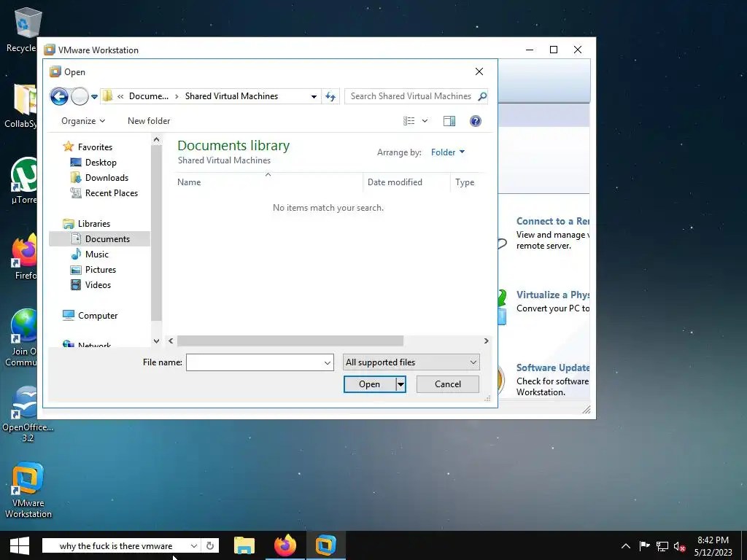Expand the more view options arrow
Image resolution: width=747 pixels, height=560 pixels.
(425, 121)
